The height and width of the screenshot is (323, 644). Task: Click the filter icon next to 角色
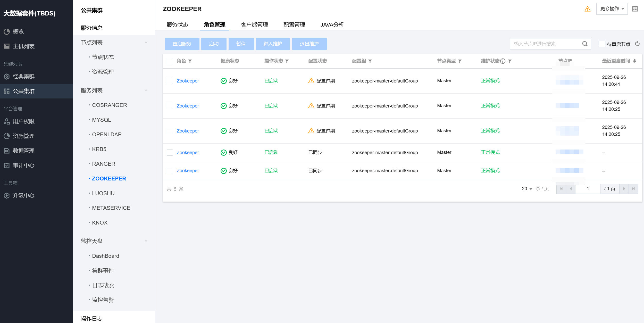click(x=190, y=61)
